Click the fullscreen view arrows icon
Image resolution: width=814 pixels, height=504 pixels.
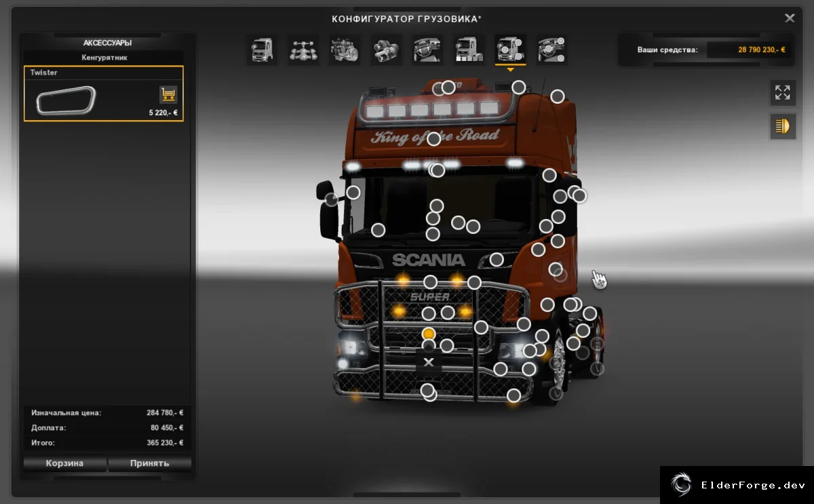pos(783,92)
